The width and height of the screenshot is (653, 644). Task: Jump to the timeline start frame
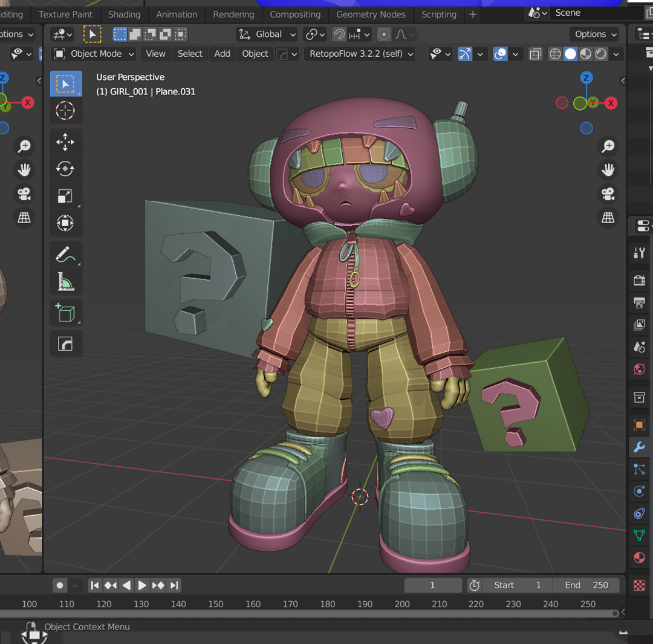pos(95,585)
